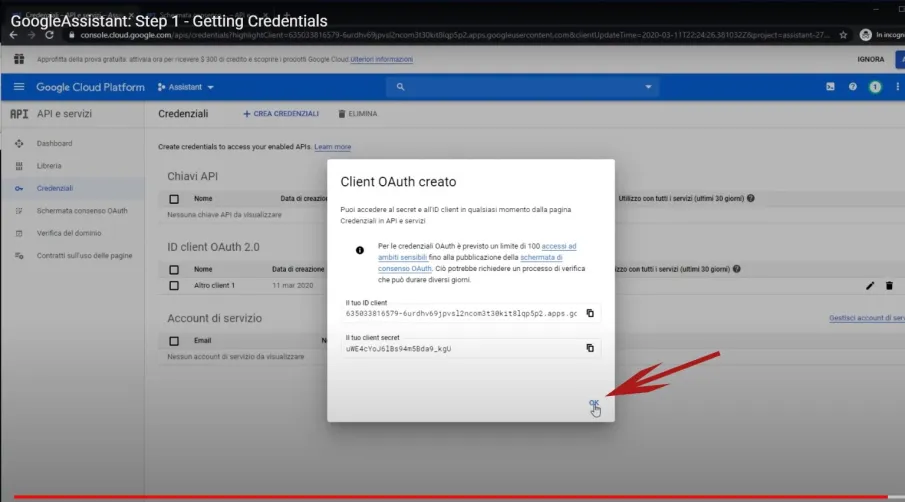Open accessi ad ambiti sensibili link
Viewport: 905px width, 502px height.
pos(477,252)
